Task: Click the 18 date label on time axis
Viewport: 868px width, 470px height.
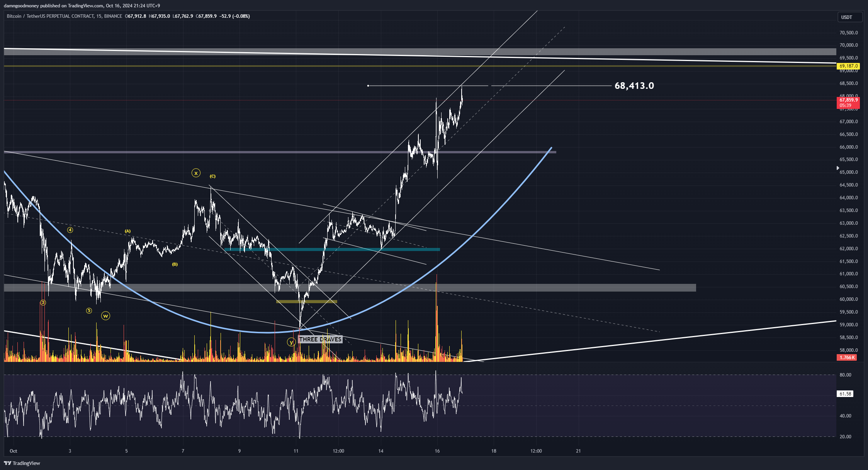Action: click(x=494, y=451)
